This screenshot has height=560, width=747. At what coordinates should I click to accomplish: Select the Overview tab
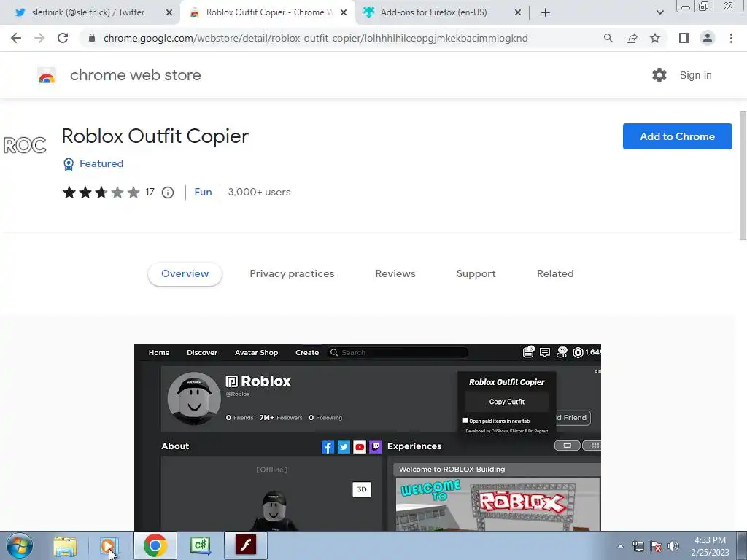click(185, 274)
